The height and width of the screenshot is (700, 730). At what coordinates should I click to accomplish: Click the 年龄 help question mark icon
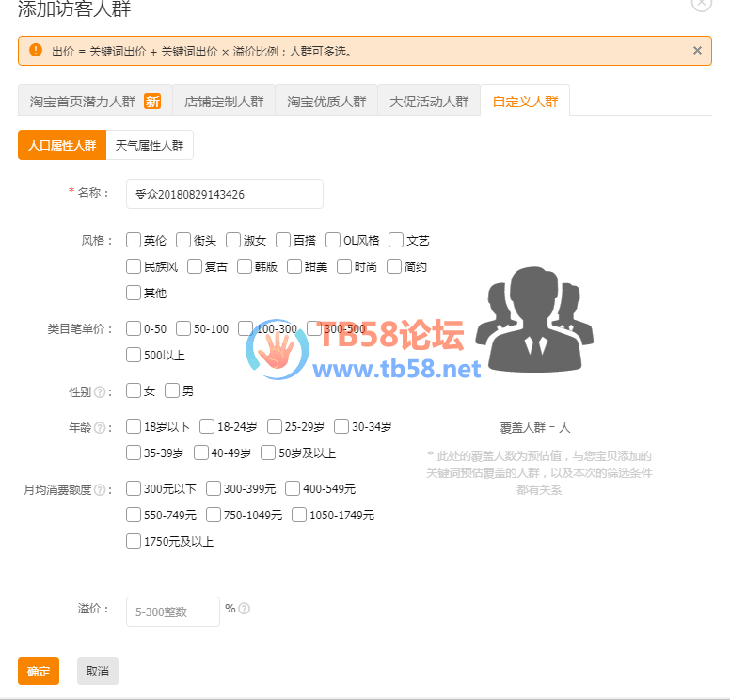(x=100, y=427)
